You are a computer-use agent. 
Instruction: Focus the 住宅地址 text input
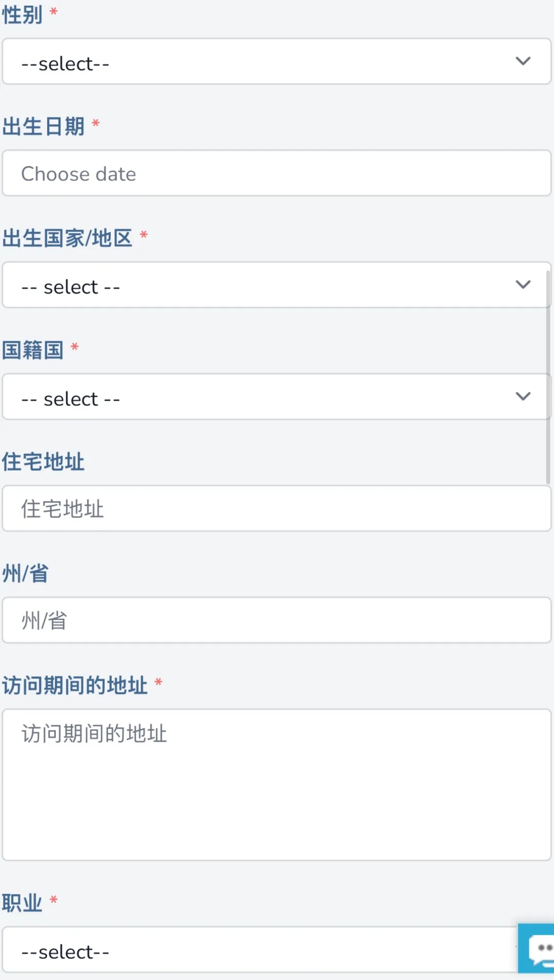(x=277, y=509)
